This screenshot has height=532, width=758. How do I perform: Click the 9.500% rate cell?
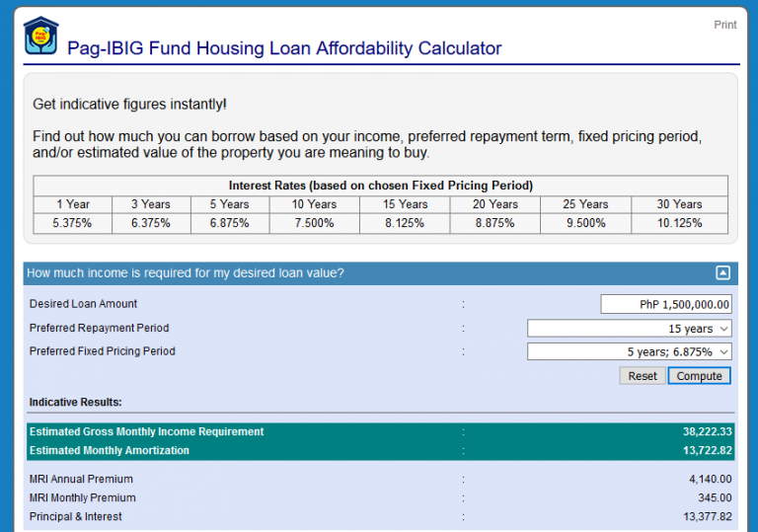[585, 223]
